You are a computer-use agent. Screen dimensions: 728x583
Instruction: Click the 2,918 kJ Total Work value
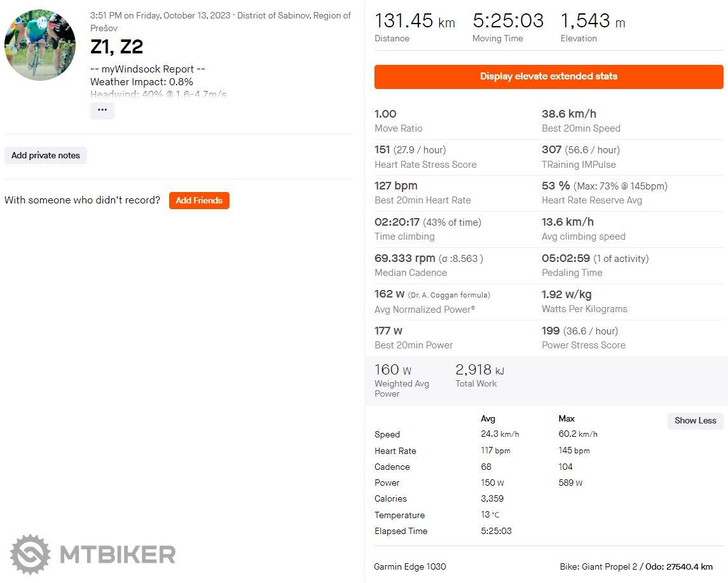tap(479, 369)
